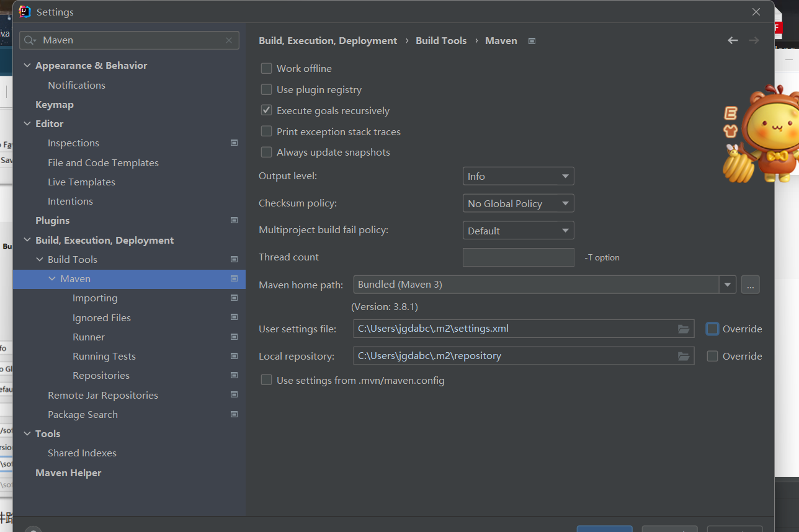Collapse the Tools section
The height and width of the screenshot is (532, 799).
[x=27, y=433]
